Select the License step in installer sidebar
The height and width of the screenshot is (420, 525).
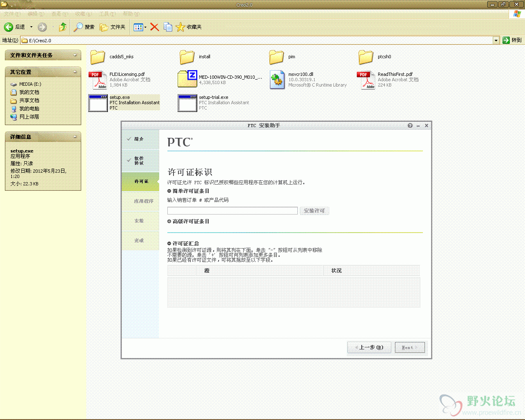point(140,181)
